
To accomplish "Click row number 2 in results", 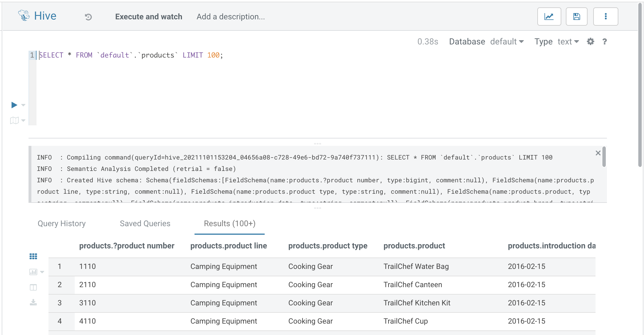I will tap(60, 285).
